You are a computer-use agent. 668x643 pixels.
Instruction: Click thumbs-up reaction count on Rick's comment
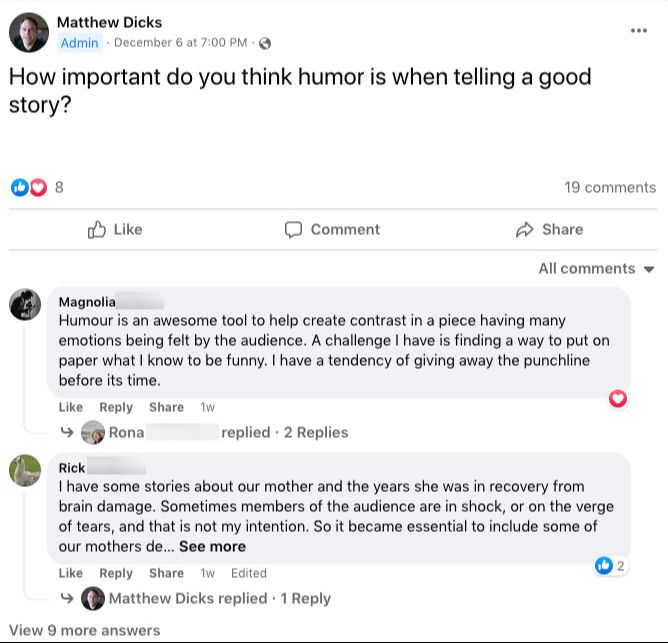tap(609, 566)
